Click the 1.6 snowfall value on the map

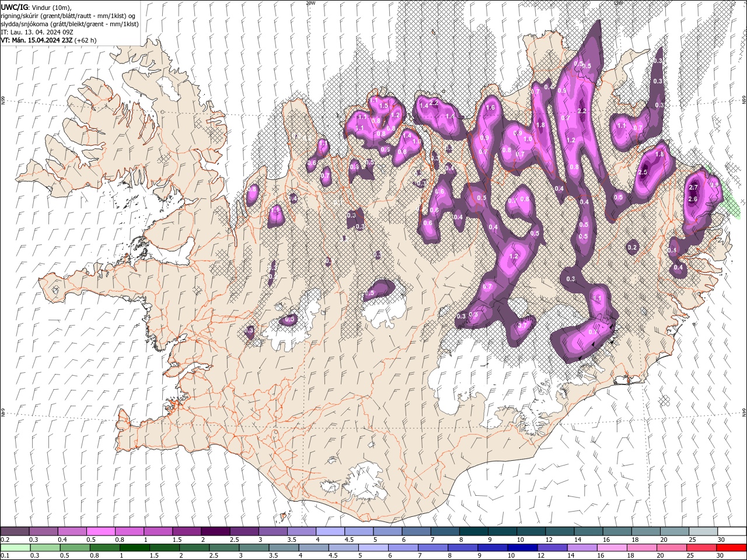click(x=490, y=107)
